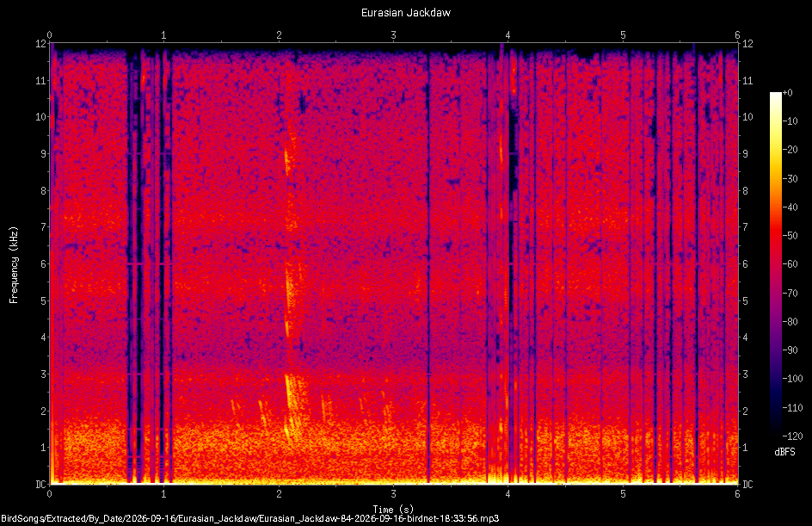The height and width of the screenshot is (526, 812).
Task: Click the file path caption at bottom
Action: (249, 518)
